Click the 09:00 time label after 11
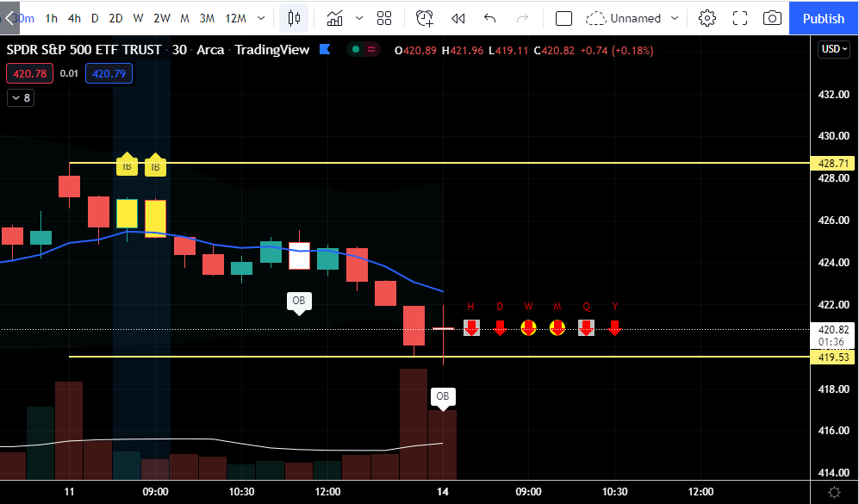859x504 pixels. pos(156,491)
